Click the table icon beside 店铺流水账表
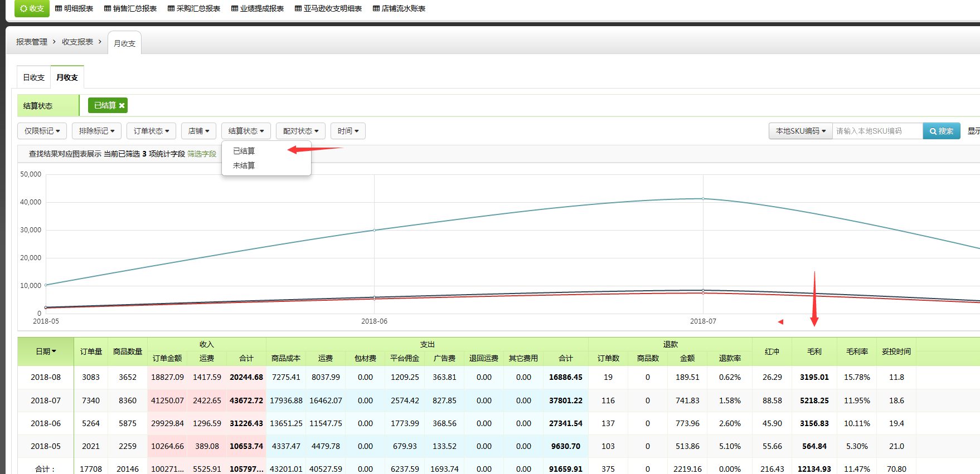The width and height of the screenshot is (980, 474). (376, 8)
